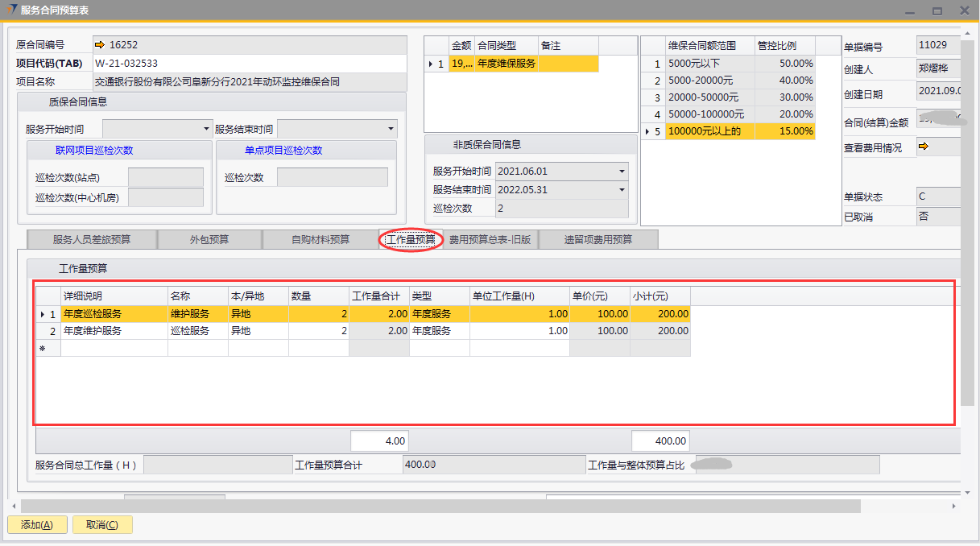Open 质保 服务开始时间 dropdown
The height and width of the screenshot is (546, 980).
point(206,129)
